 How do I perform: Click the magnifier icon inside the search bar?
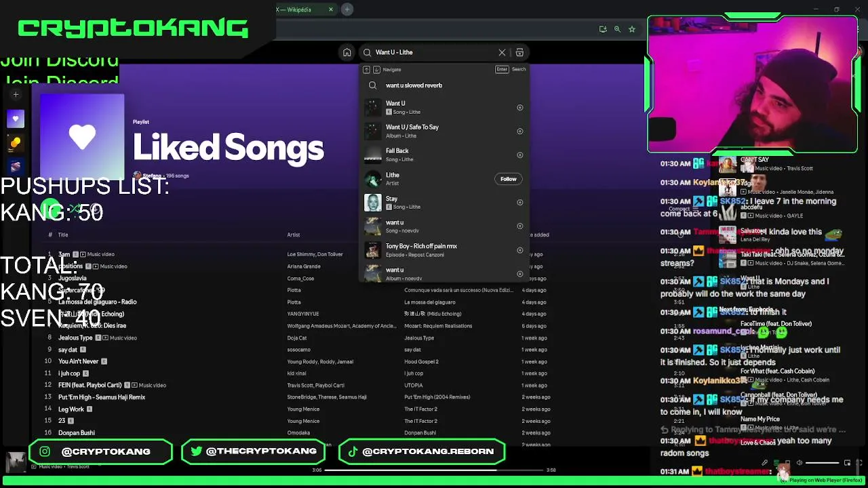click(x=367, y=52)
